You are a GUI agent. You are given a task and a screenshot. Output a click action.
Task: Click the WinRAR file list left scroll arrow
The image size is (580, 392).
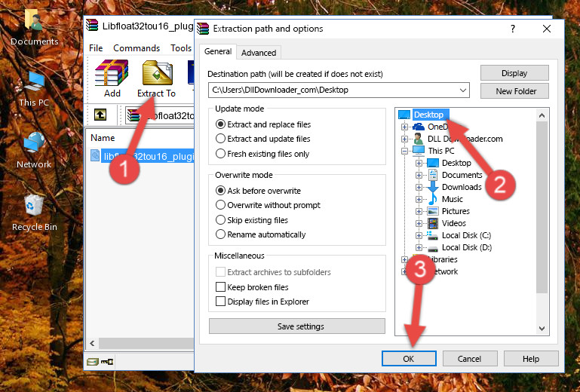click(93, 343)
